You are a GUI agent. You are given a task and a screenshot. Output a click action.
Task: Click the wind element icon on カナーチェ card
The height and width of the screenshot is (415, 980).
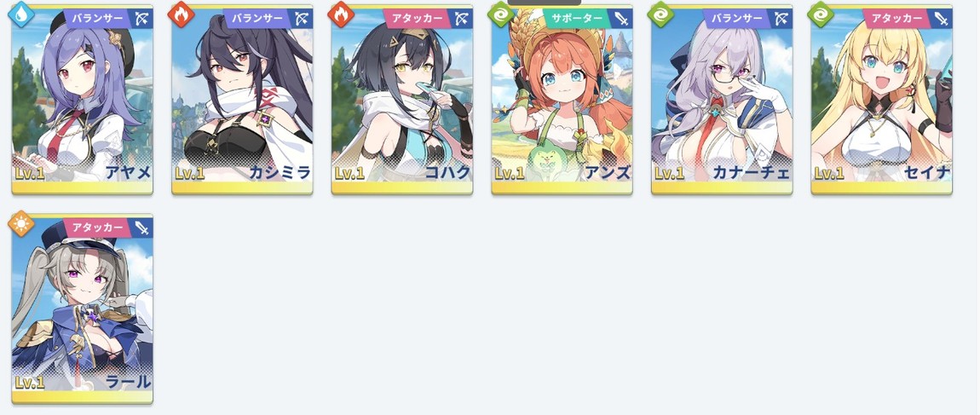pyautogui.click(x=660, y=14)
